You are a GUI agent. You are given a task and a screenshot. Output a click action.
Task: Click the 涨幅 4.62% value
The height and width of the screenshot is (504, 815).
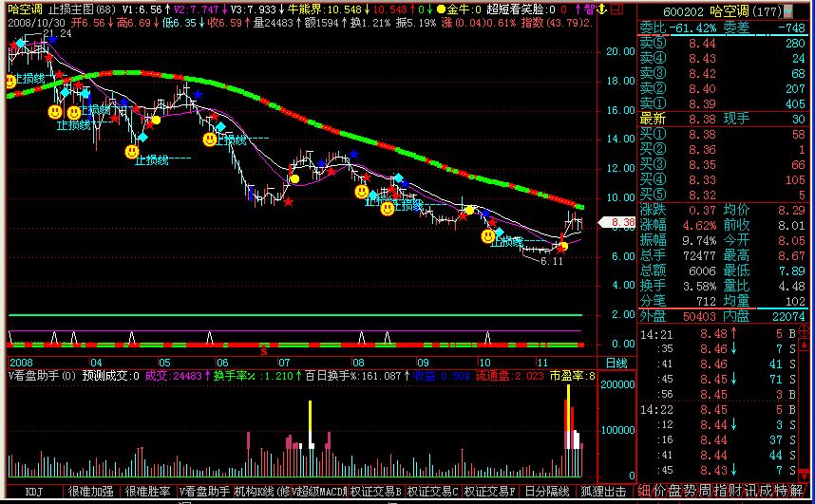[699, 226]
